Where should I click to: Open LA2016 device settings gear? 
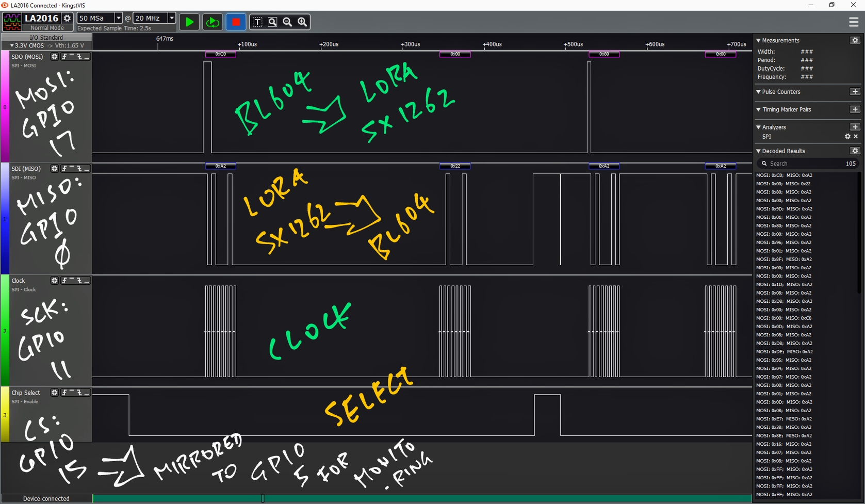[67, 18]
